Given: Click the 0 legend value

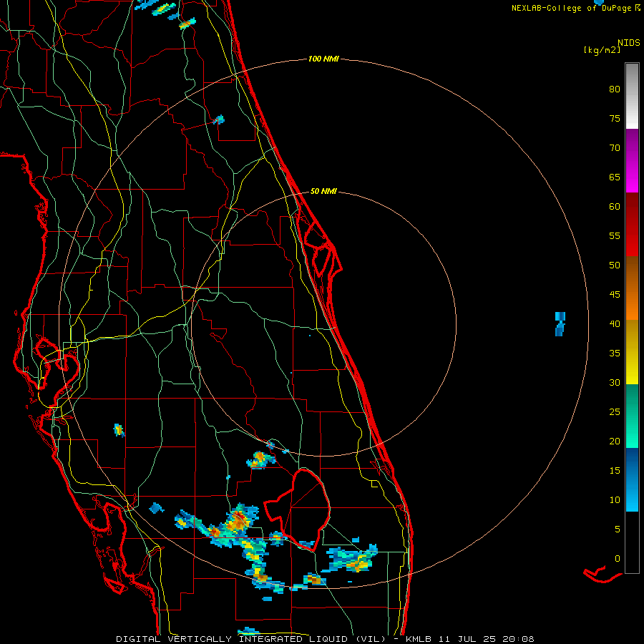Looking at the screenshot, I should pos(618,559).
